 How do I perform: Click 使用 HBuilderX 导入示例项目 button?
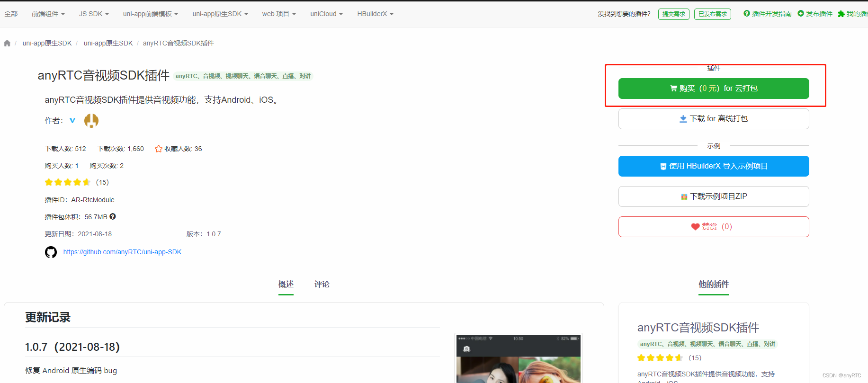[714, 166]
